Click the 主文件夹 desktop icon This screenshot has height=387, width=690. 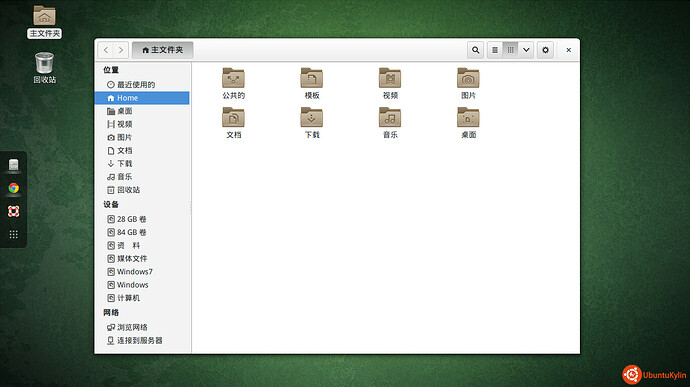[x=44, y=22]
